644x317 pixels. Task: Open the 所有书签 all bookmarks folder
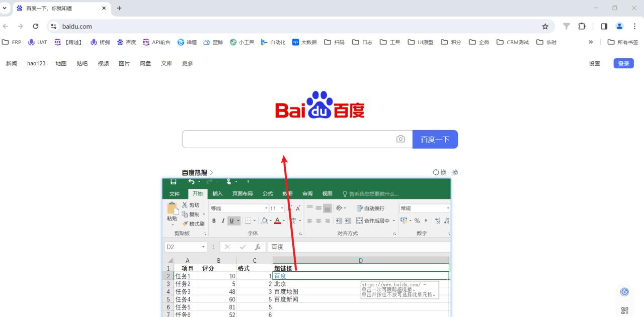[623, 42]
